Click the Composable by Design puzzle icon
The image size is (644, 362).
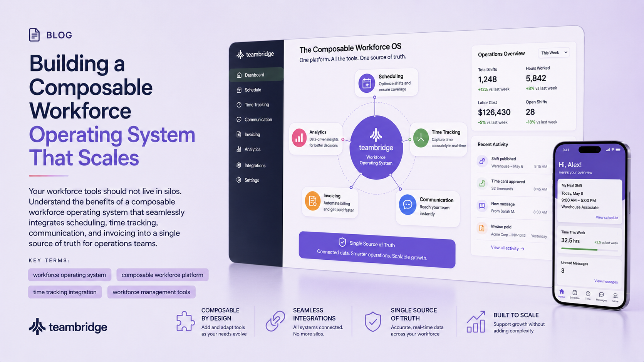coord(185,321)
